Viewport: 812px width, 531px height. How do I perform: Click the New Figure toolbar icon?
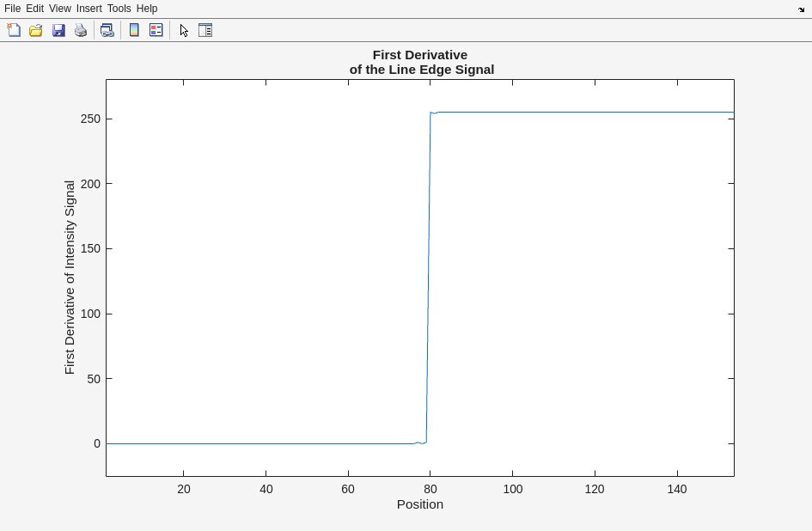[14, 30]
